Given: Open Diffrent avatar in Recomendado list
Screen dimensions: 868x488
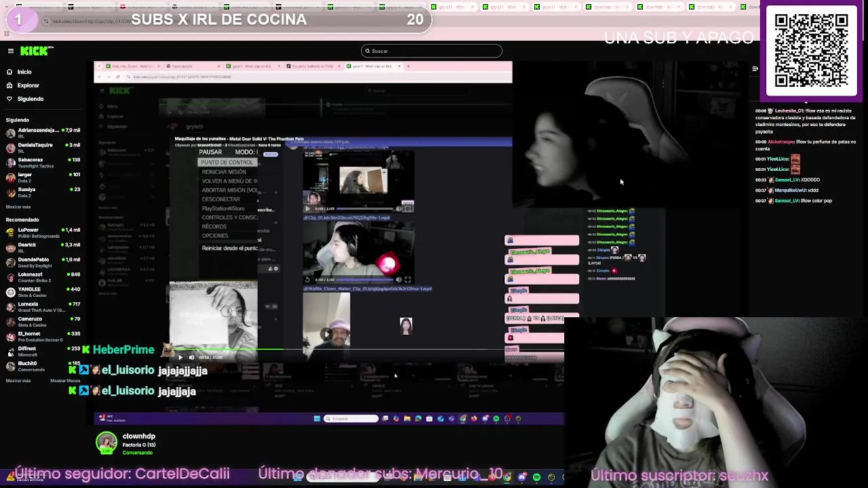Looking at the screenshot, I should click(x=10, y=352).
